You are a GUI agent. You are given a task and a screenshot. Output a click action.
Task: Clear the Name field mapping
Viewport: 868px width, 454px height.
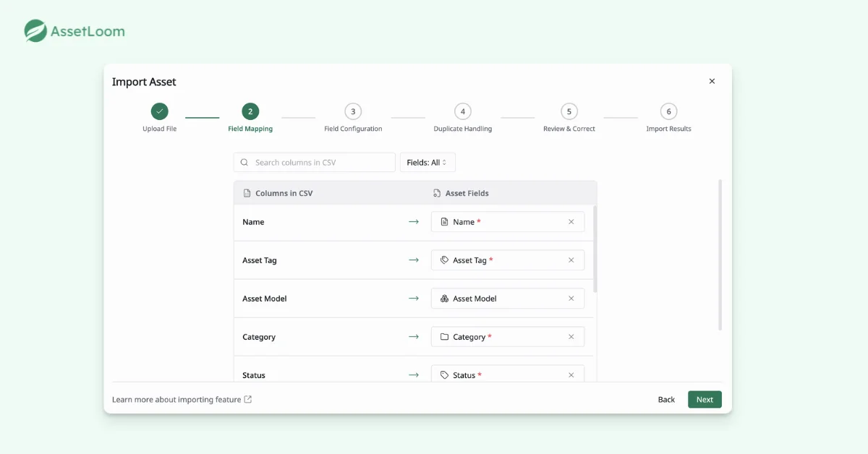coord(571,222)
